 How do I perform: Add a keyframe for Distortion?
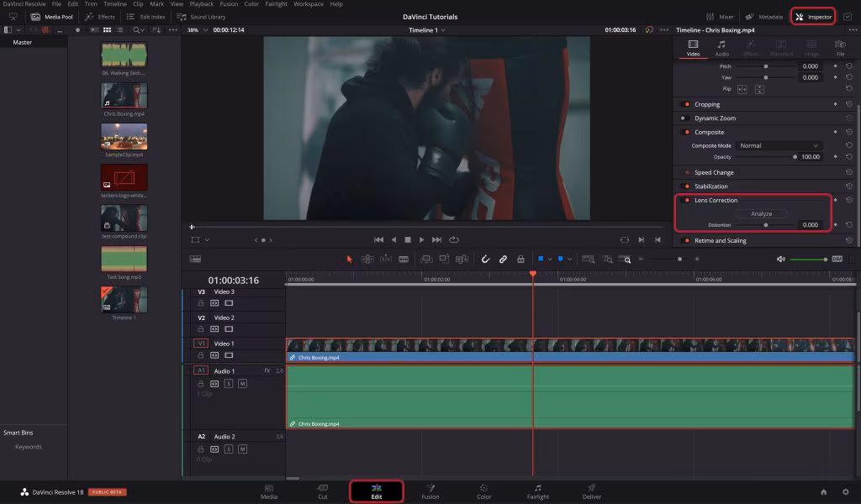(x=836, y=225)
